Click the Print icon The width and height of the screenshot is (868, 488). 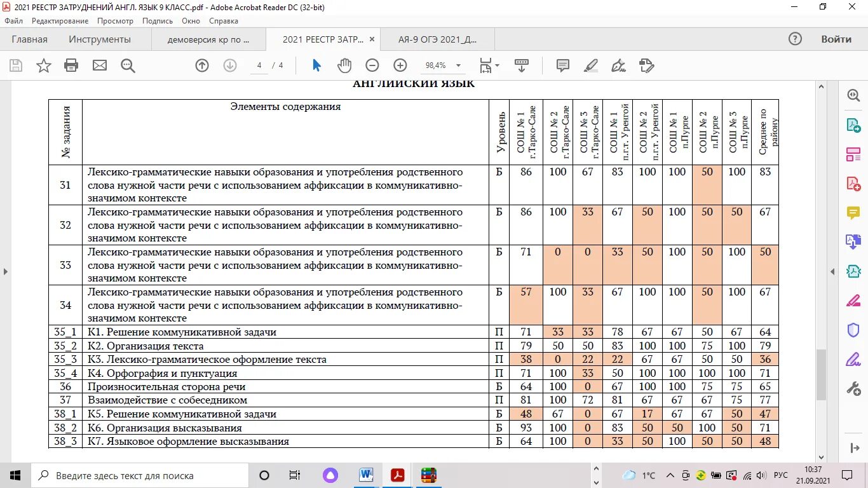coord(71,65)
